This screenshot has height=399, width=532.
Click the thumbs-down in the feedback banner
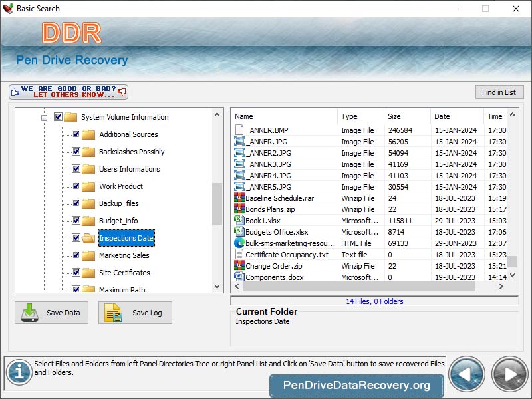pyautogui.click(x=122, y=91)
